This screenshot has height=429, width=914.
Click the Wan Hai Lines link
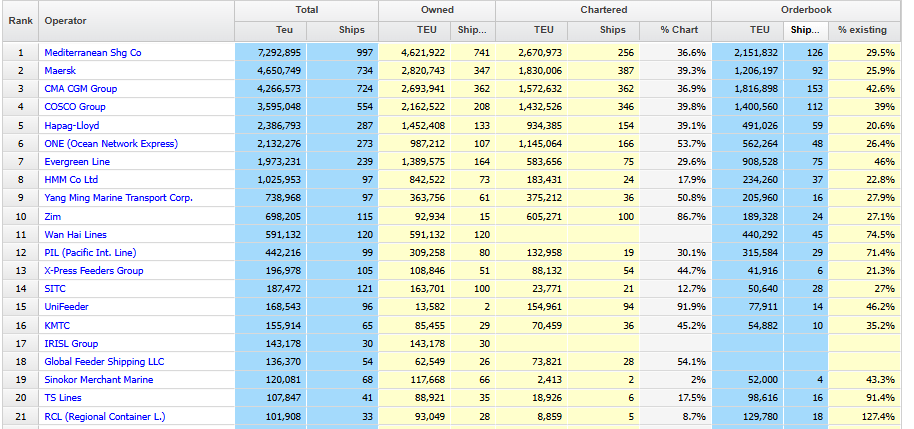(77, 234)
